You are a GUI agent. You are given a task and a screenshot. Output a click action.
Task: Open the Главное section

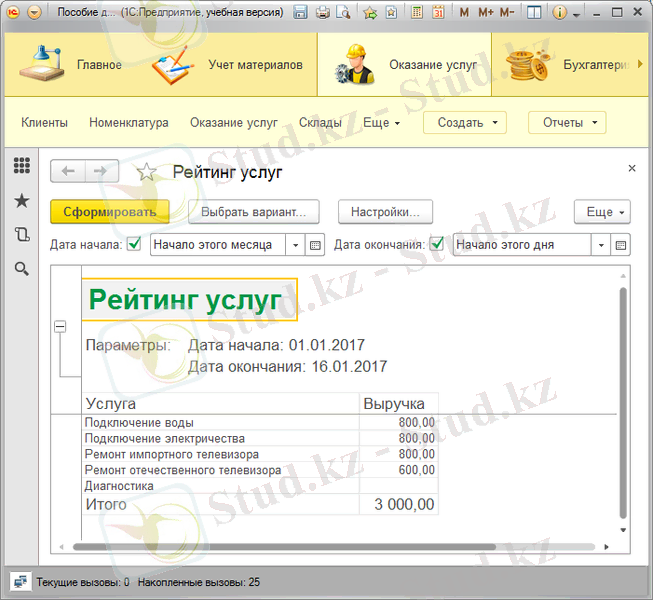[x=99, y=65]
